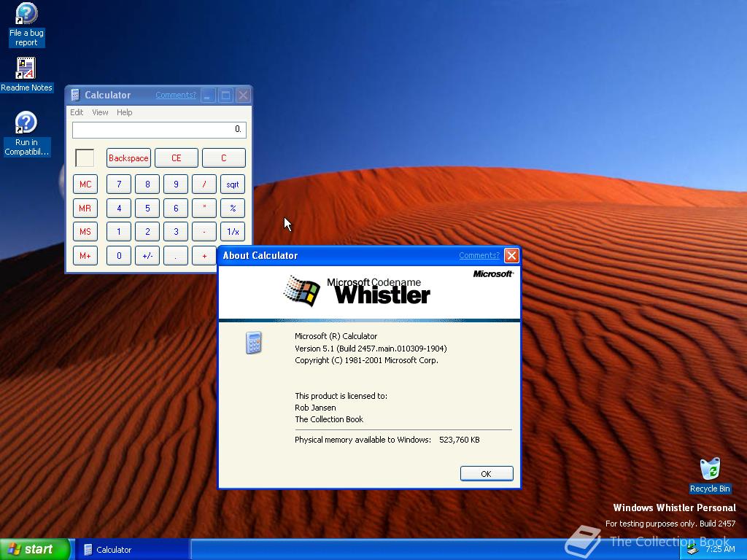Click the taskbar clock showing 7:25 AM
Viewport: 747px width, 560px height.
[x=720, y=549]
